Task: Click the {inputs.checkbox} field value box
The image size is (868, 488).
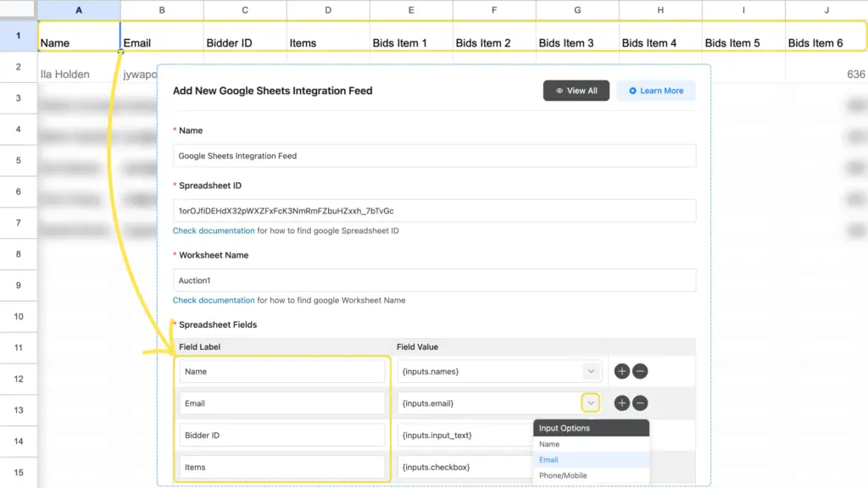Action: (x=465, y=467)
